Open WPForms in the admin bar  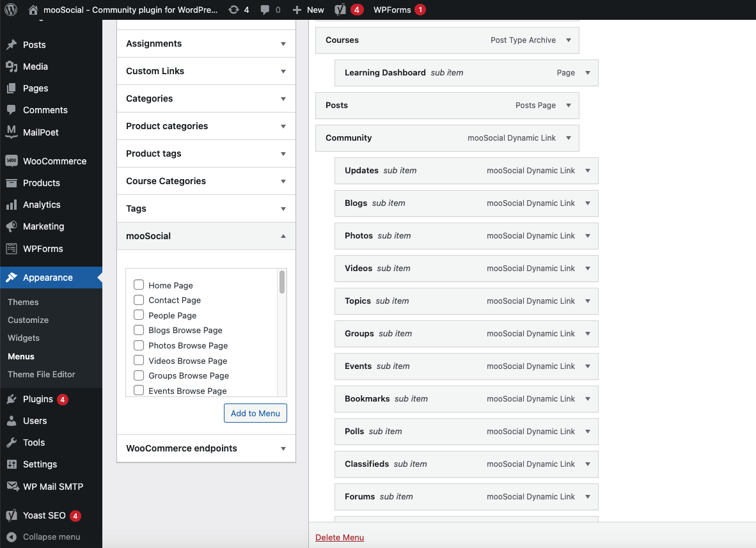(399, 10)
